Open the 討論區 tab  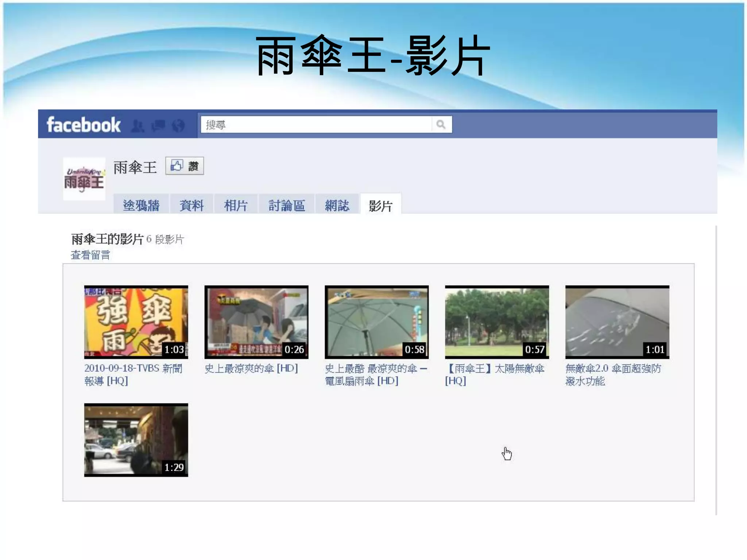(x=287, y=205)
